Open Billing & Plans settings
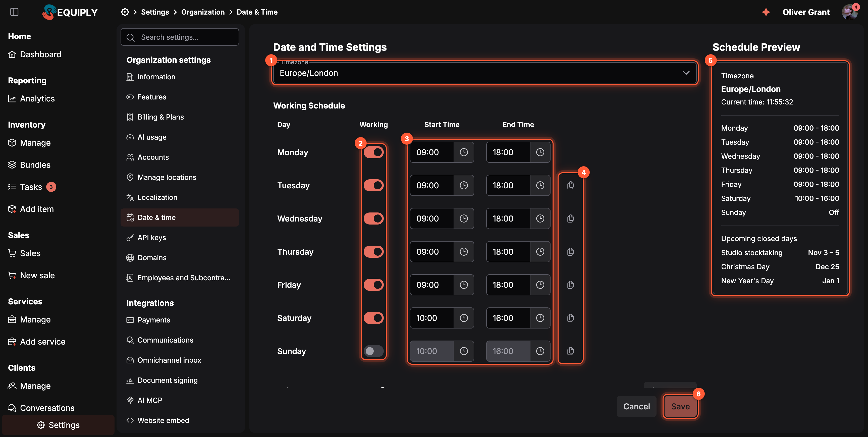This screenshot has height=437, width=868. [180, 117]
